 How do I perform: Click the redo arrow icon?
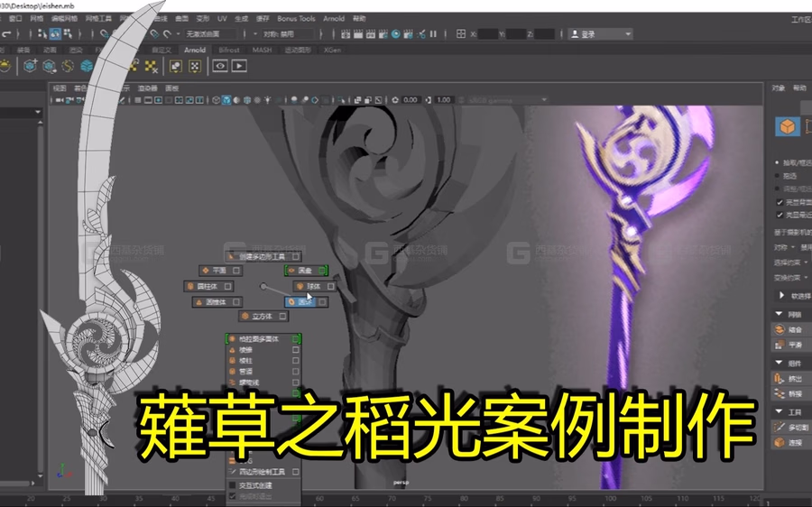(x=6, y=34)
